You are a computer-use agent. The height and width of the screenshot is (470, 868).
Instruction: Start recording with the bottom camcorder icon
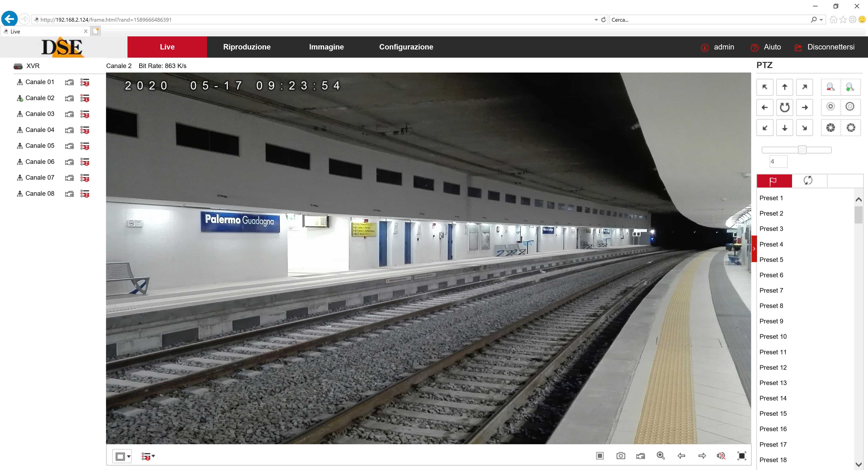[641, 456]
